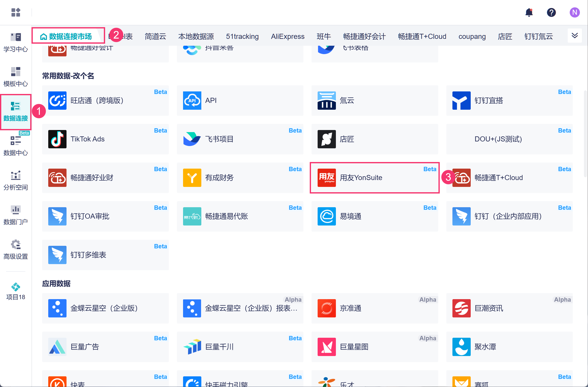Viewport: 588px width, 387px height.
Task: Click the 金蝶云星空（企业版）icon
Action: tap(57, 308)
